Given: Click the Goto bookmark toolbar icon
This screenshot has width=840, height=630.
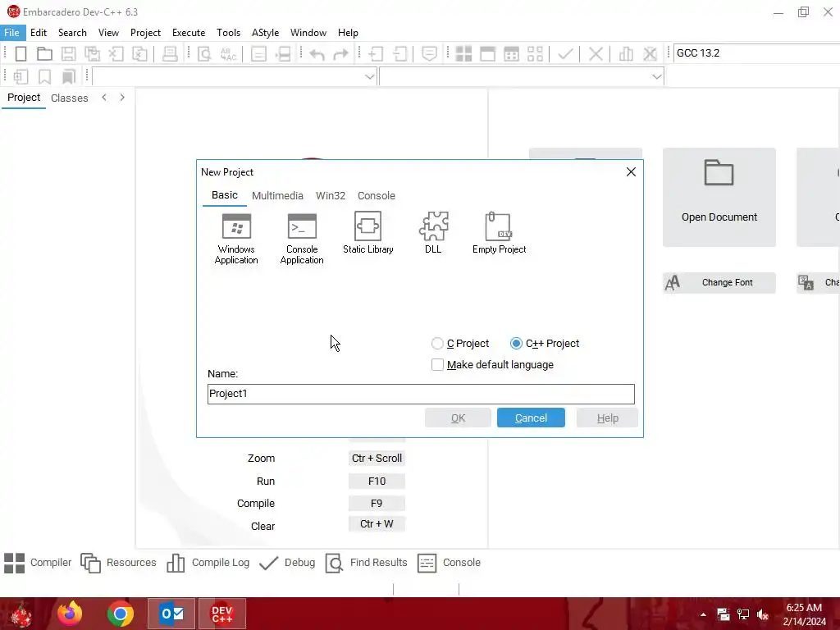Looking at the screenshot, I should point(68,76).
